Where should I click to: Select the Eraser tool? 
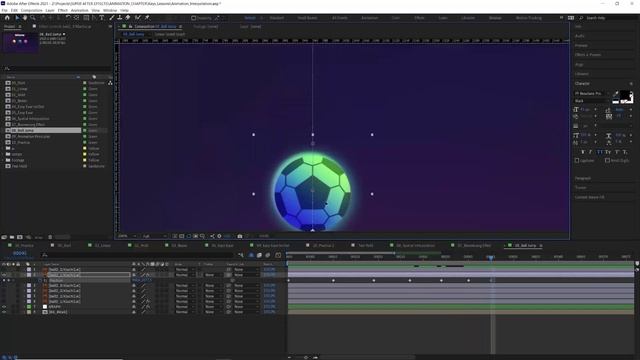[x=128, y=18]
